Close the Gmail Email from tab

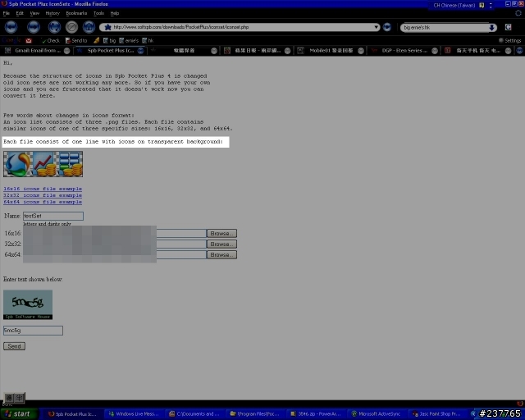point(67,51)
